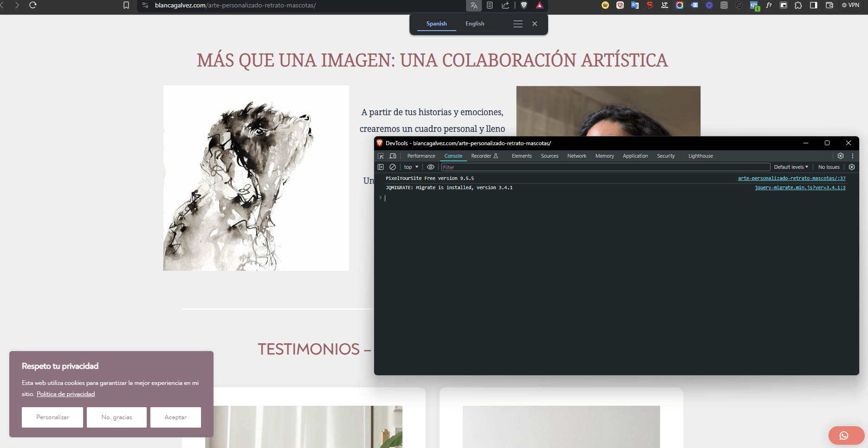Screen dimensions: 868x448
Task: Open the WhatsApp chat floating button
Action: (x=846, y=435)
